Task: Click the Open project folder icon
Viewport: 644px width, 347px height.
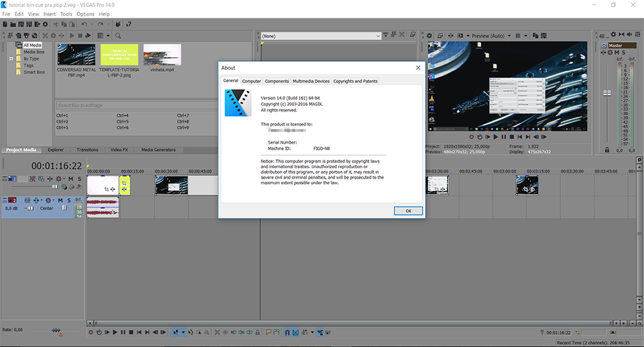Action: (13, 24)
